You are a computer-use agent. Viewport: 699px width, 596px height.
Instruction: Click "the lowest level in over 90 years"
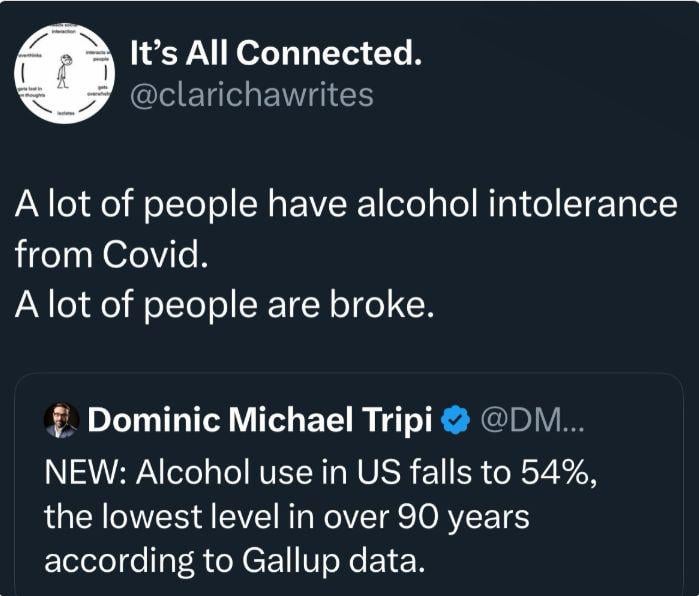[x=285, y=516]
